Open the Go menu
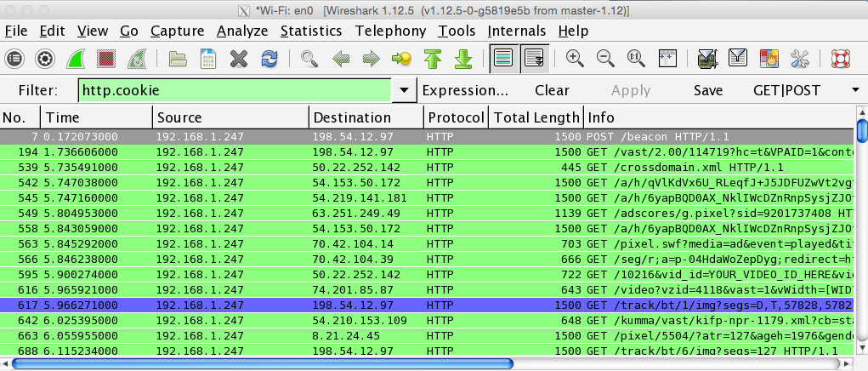Viewport: 868px width, 371px height. coord(129,31)
